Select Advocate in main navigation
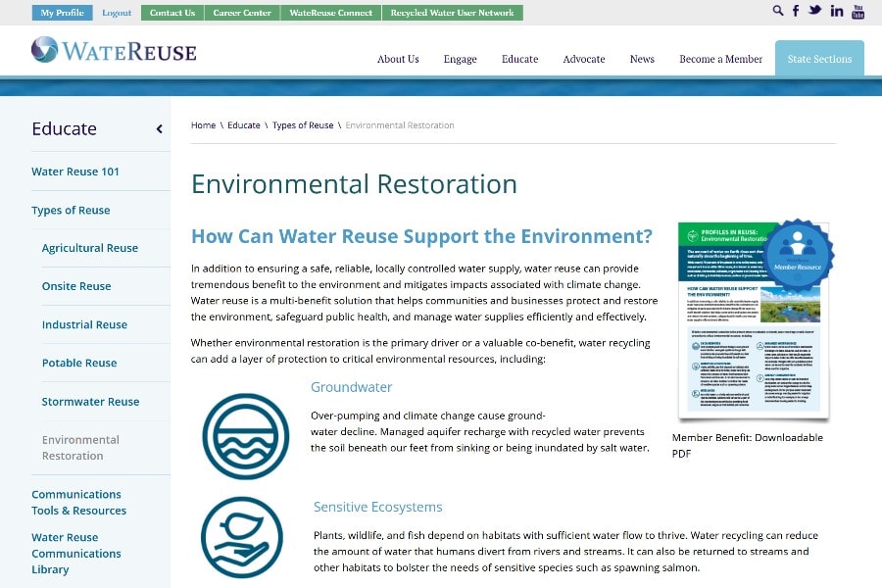The width and height of the screenshot is (882, 588). 584,59
